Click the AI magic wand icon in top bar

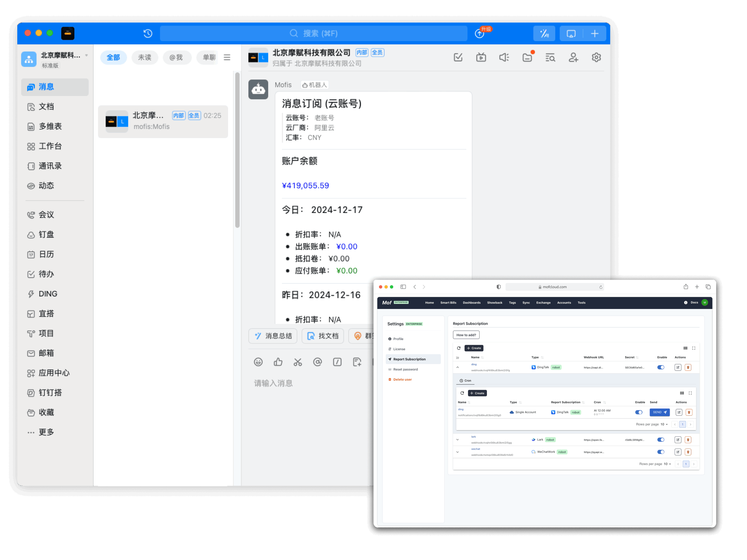[544, 33]
